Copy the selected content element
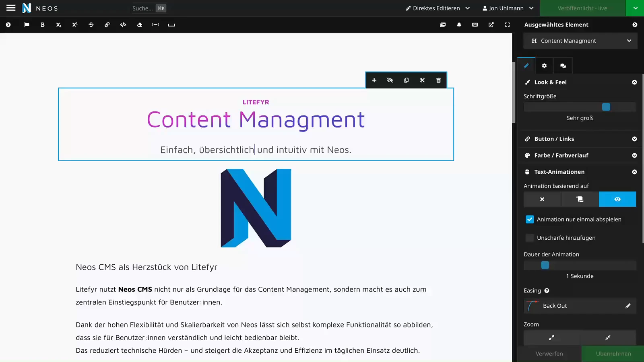The height and width of the screenshot is (362, 644). pos(406,80)
